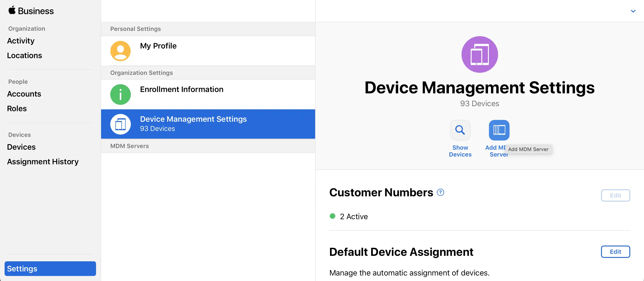
Task: Open Assignment History in the sidebar
Action: pyautogui.click(x=43, y=161)
